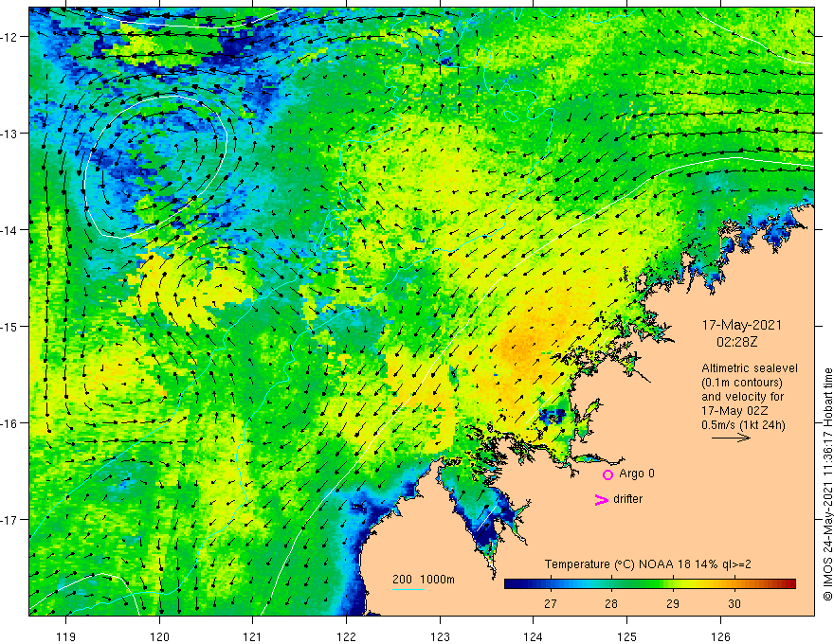Click the magenta Argo 0 circle marker

(607, 474)
